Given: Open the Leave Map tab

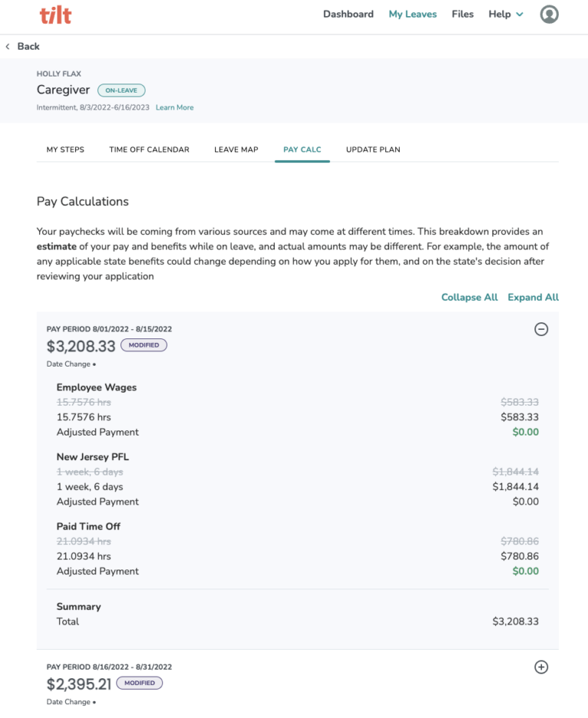Looking at the screenshot, I should tap(236, 149).
